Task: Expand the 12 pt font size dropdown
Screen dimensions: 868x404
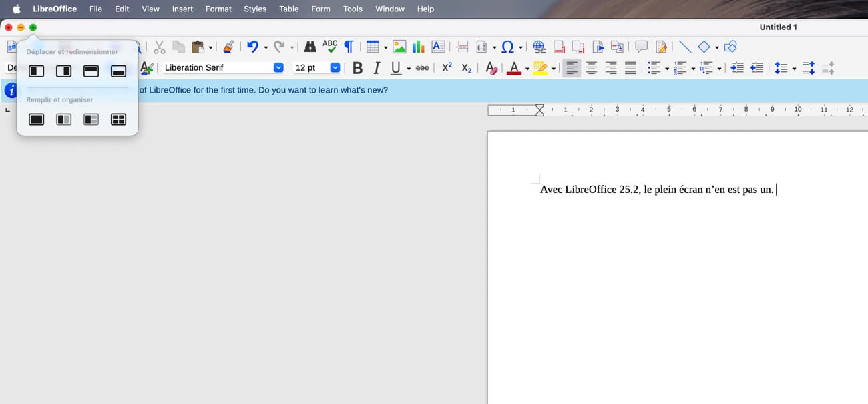Action: (335, 67)
